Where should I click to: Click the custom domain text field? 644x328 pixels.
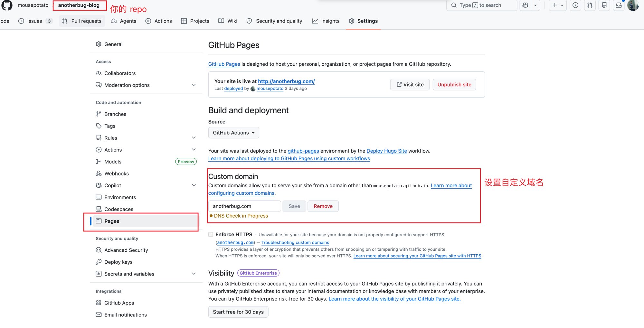[245, 206]
